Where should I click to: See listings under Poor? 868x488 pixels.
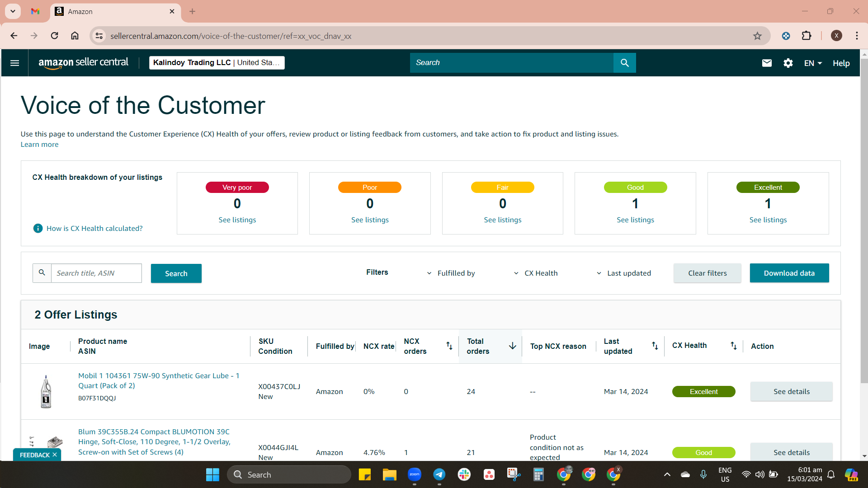pos(370,220)
